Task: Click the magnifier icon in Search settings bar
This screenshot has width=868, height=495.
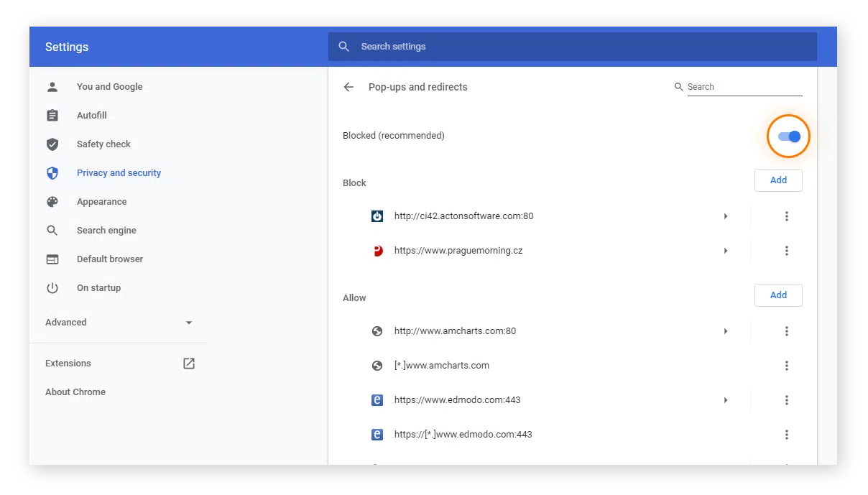Action: pos(344,47)
